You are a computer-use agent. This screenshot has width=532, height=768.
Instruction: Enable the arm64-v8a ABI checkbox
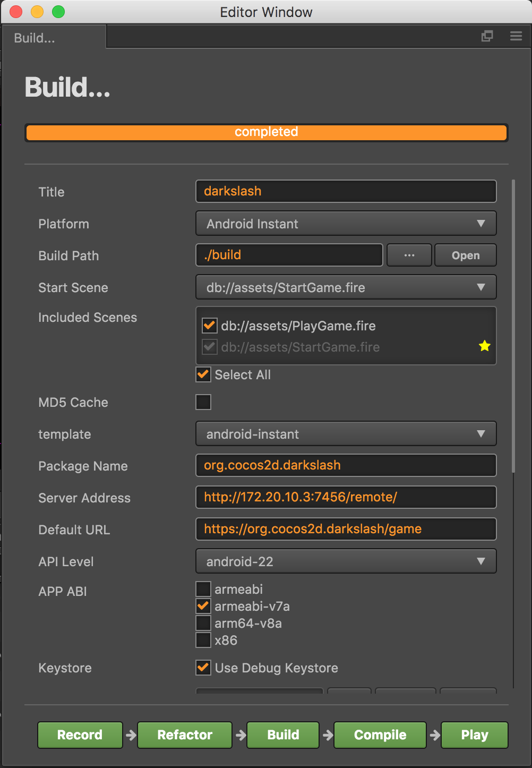click(203, 623)
